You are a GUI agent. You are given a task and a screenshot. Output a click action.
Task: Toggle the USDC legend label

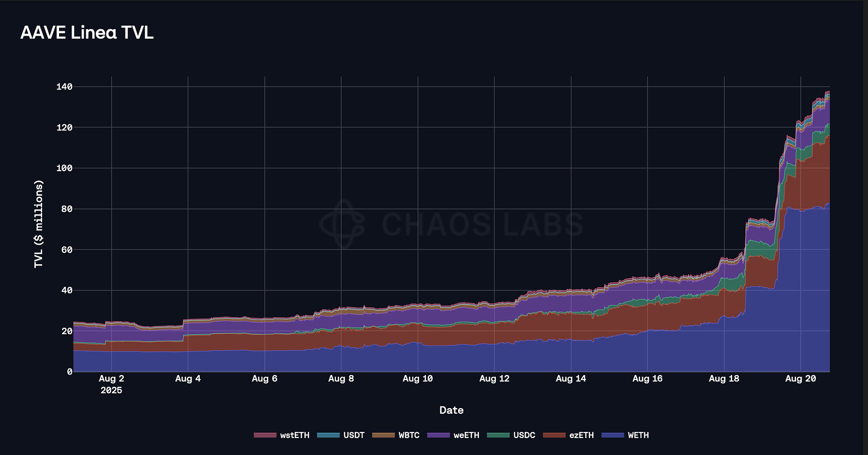pyautogui.click(x=524, y=435)
